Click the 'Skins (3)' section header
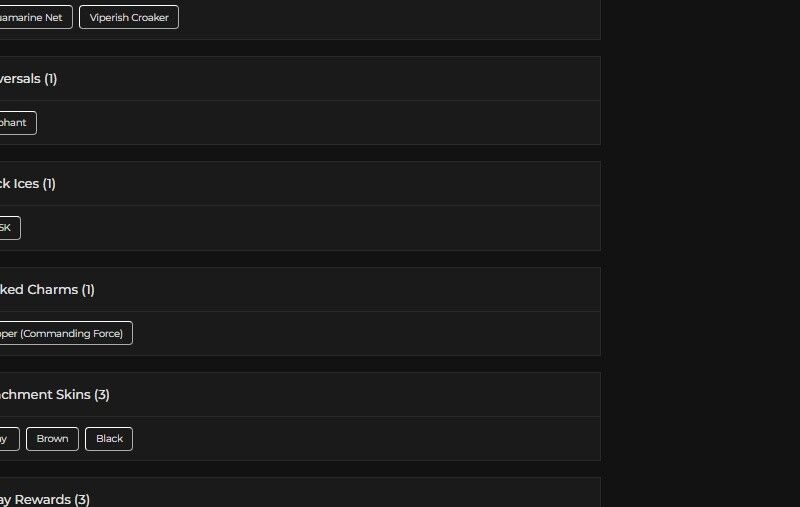This screenshot has height=507, width=800. coord(55,395)
